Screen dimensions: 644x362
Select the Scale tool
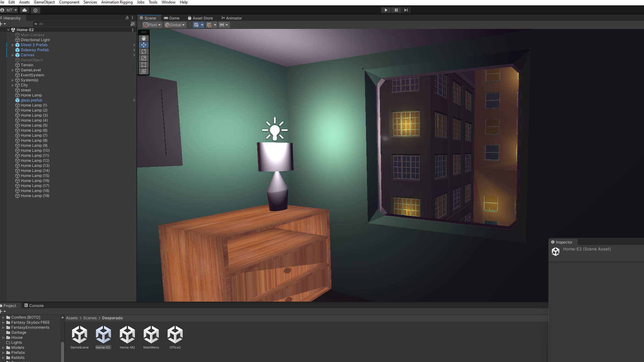(x=144, y=58)
